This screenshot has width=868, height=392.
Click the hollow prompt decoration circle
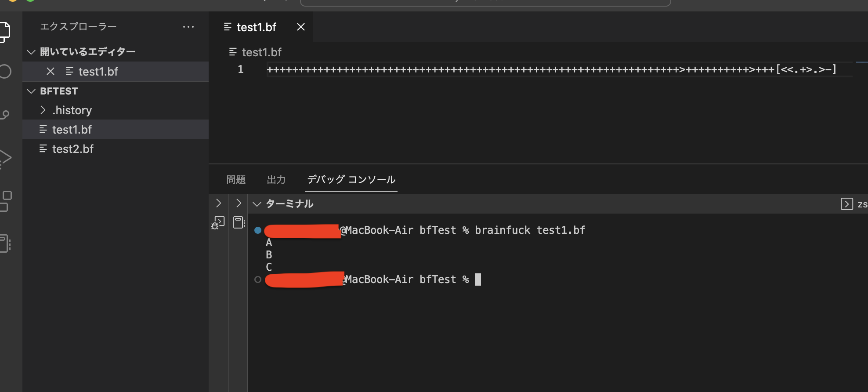pyautogui.click(x=258, y=279)
